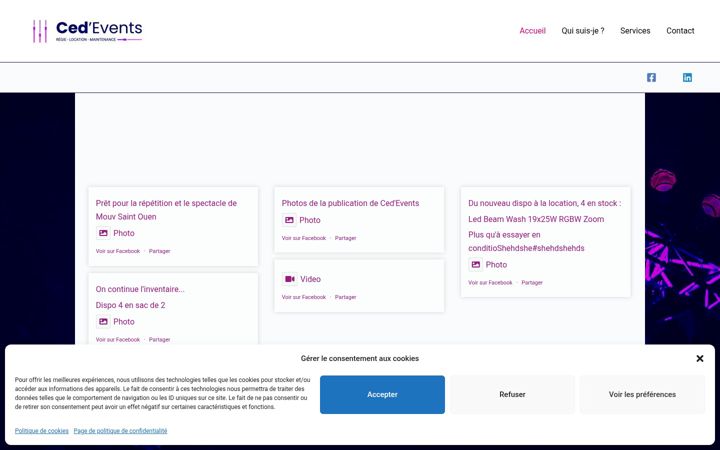Click photo icon in Ced'Events publication post
The width and height of the screenshot is (720, 450).
(x=289, y=220)
